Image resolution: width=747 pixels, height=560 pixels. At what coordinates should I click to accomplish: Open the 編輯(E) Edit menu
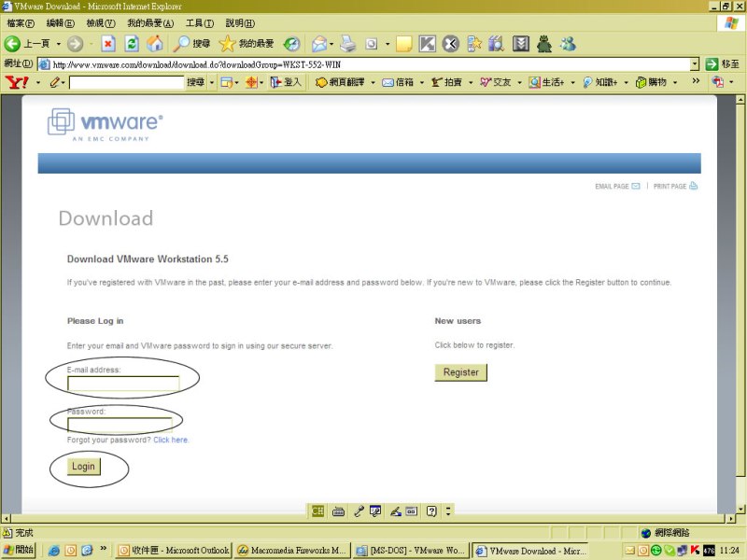[61, 22]
